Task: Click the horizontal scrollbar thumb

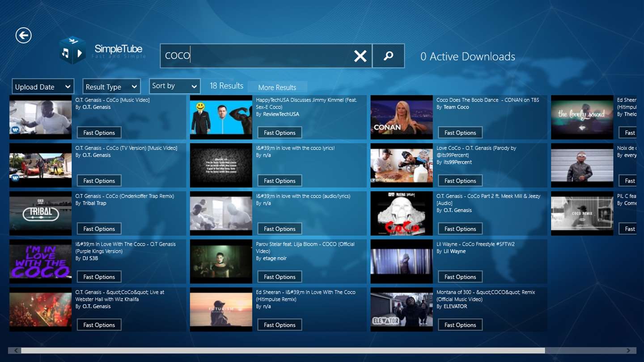Action: point(283,350)
